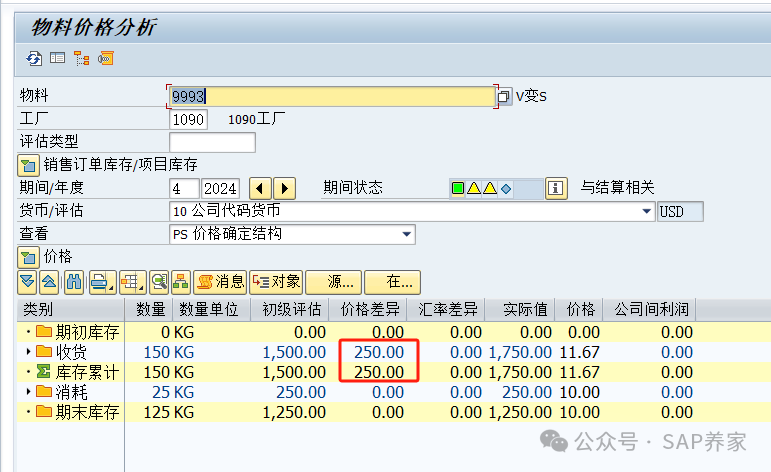Click the period field showing 4

tap(184, 188)
